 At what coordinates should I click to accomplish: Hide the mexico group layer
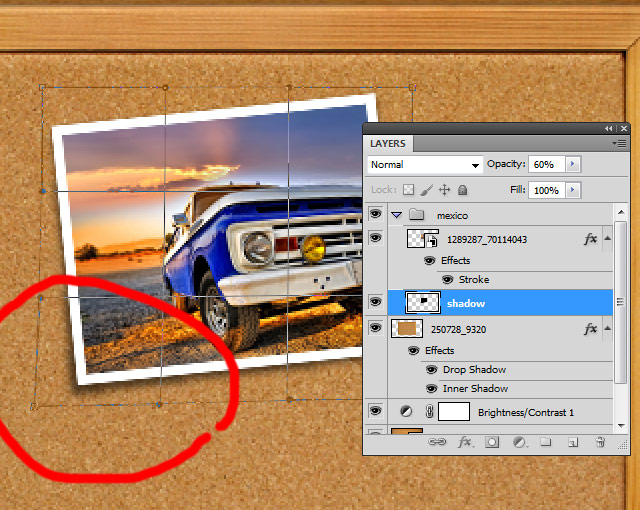pyautogui.click(x=376, y=214)
